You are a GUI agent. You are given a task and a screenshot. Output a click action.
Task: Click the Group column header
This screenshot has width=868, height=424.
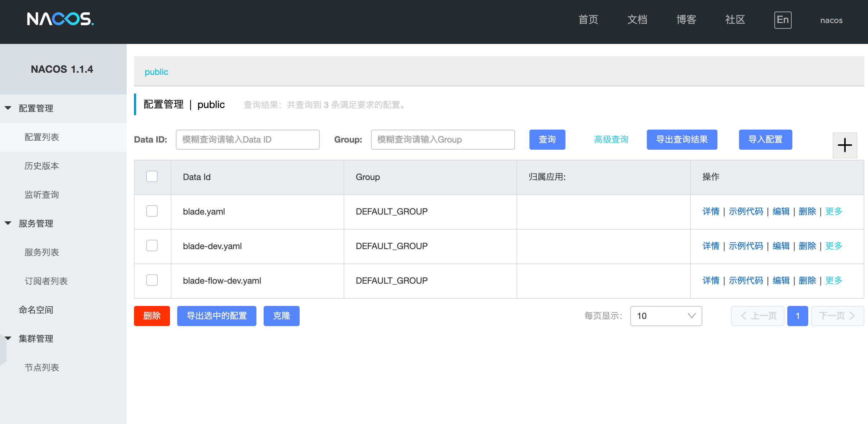tap(430, 177)
